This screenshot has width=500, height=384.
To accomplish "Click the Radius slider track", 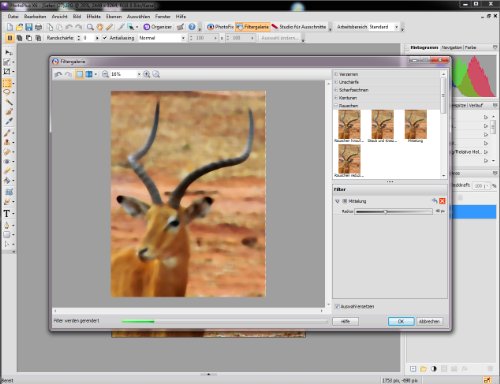I will (394, 212).
